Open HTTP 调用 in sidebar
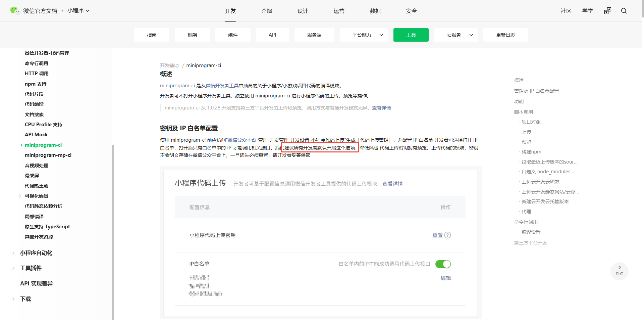 pos(37,74)
